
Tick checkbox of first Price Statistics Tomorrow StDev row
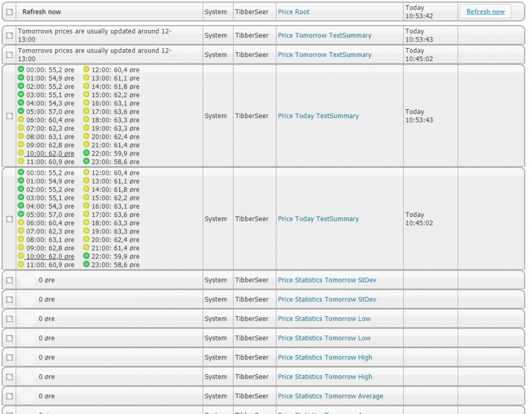point(9,280)
